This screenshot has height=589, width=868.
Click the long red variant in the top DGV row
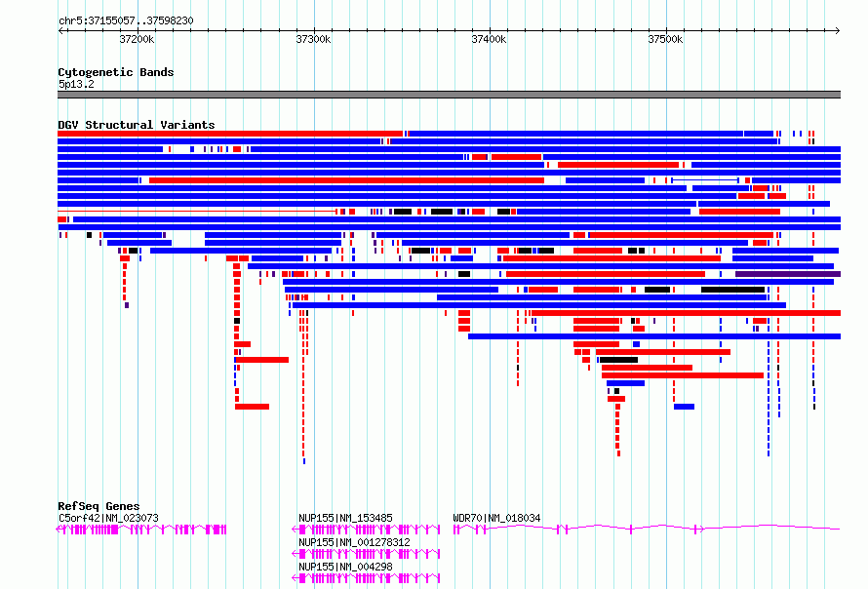[230, 134]
